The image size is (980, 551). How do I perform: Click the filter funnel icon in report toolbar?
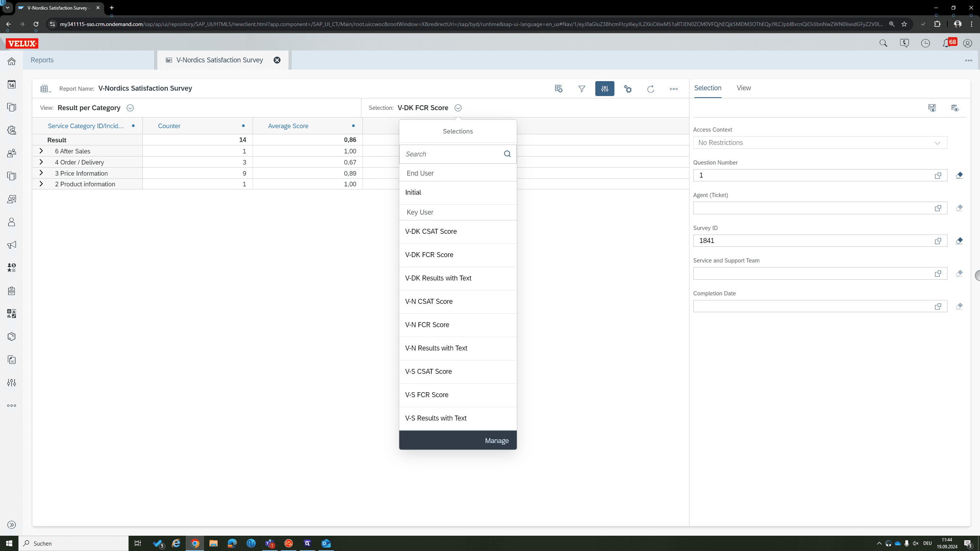coord(581,89)
